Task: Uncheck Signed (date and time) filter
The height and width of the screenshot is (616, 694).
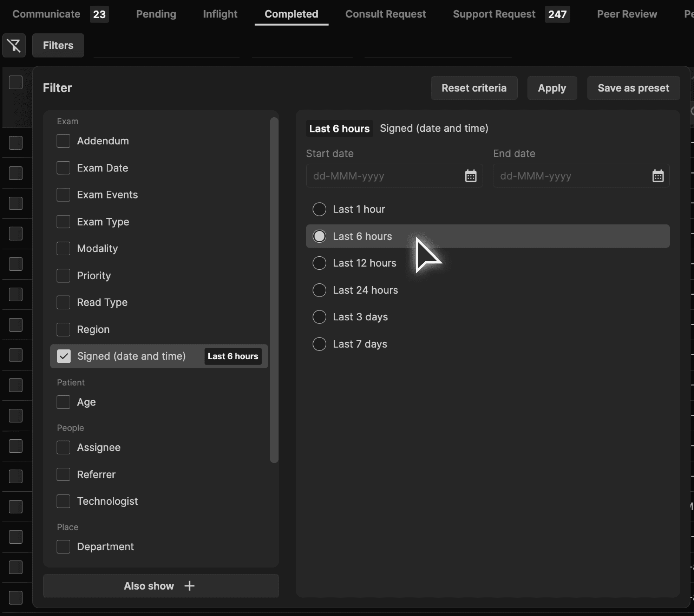Action: tap(64, 356)
